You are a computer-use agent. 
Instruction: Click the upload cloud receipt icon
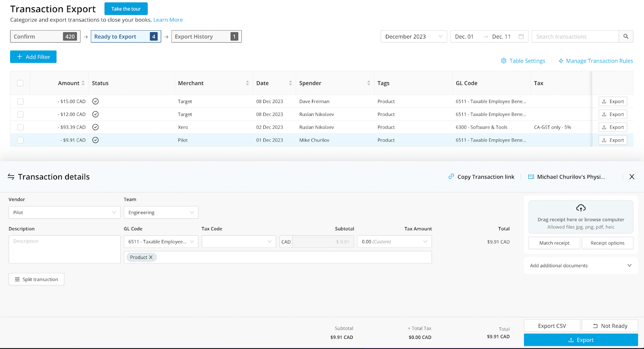click(x=580, y=208)
